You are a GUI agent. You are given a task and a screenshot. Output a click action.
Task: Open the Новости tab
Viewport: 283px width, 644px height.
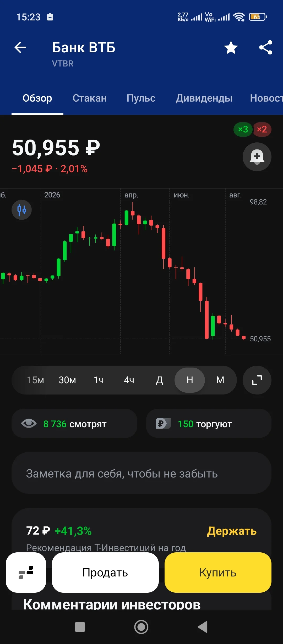click(266, 98)
